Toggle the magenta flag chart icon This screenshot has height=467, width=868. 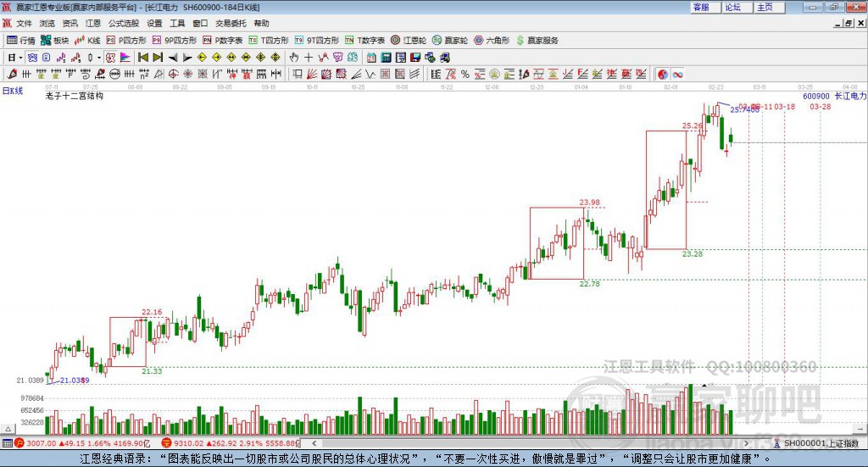click(125, 58)
